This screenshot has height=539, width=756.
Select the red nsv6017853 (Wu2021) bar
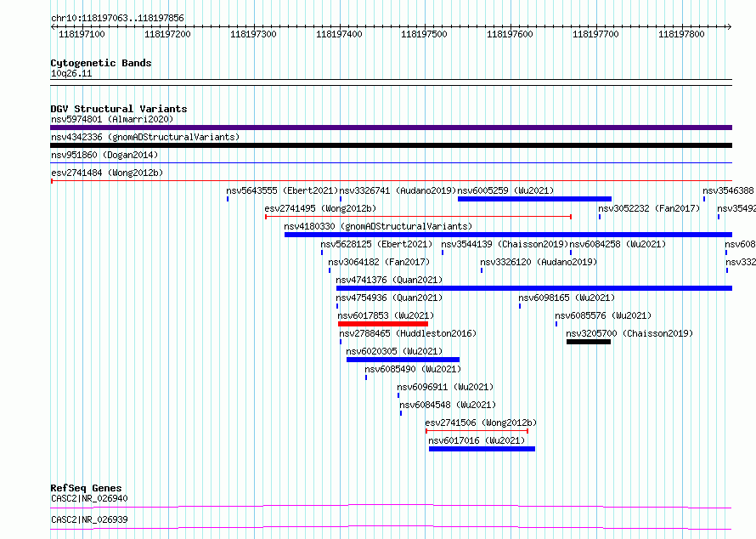[383, 324]
